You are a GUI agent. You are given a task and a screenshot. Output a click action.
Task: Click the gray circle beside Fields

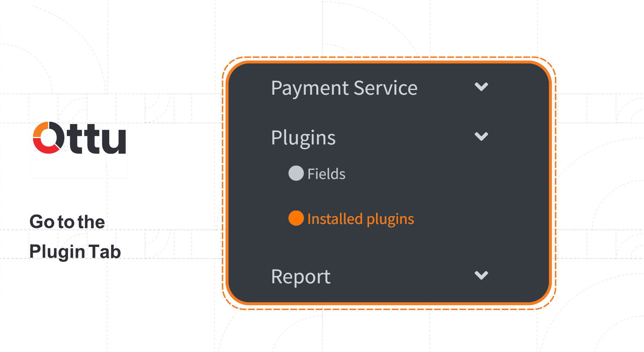[296, 173]
